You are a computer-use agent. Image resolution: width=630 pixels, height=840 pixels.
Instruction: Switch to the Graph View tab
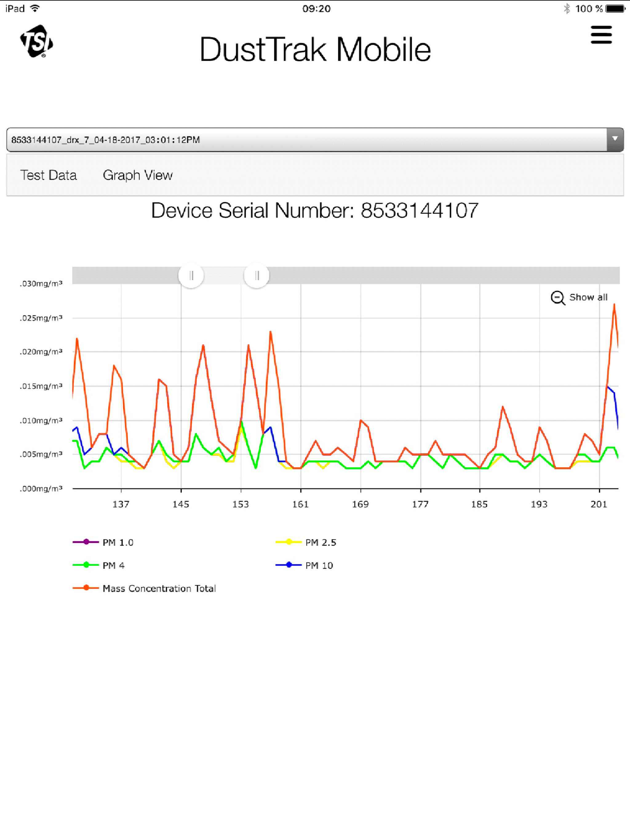pyautogui.click(x=138, y=175)
